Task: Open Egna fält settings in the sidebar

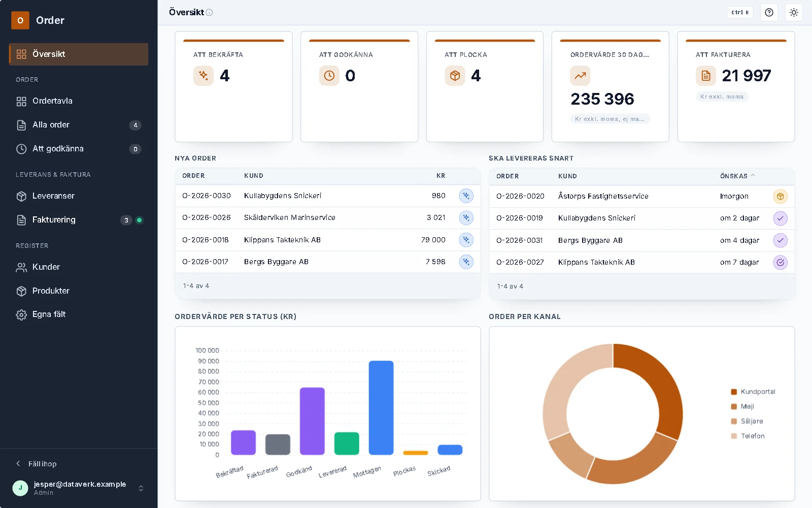Action: point(79,314)
